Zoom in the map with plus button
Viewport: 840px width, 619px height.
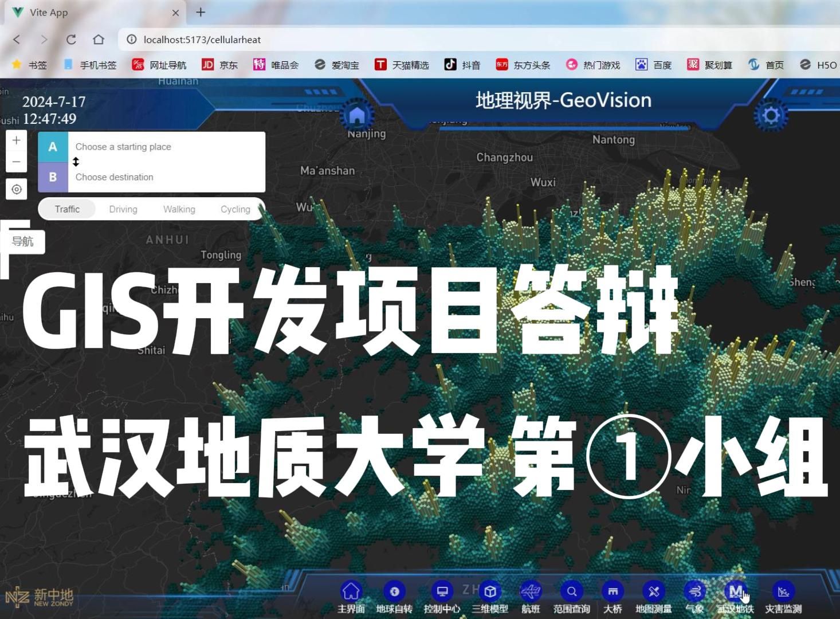pos(17,140)
